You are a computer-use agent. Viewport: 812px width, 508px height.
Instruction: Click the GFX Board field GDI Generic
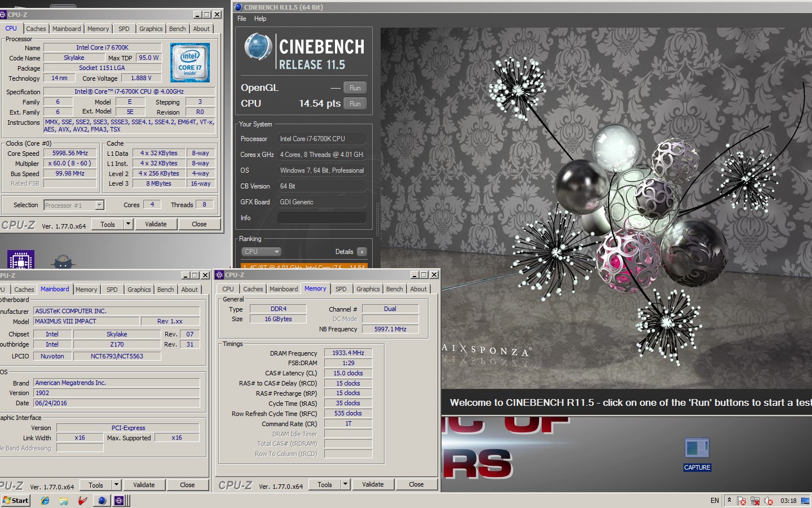point(322,202)
